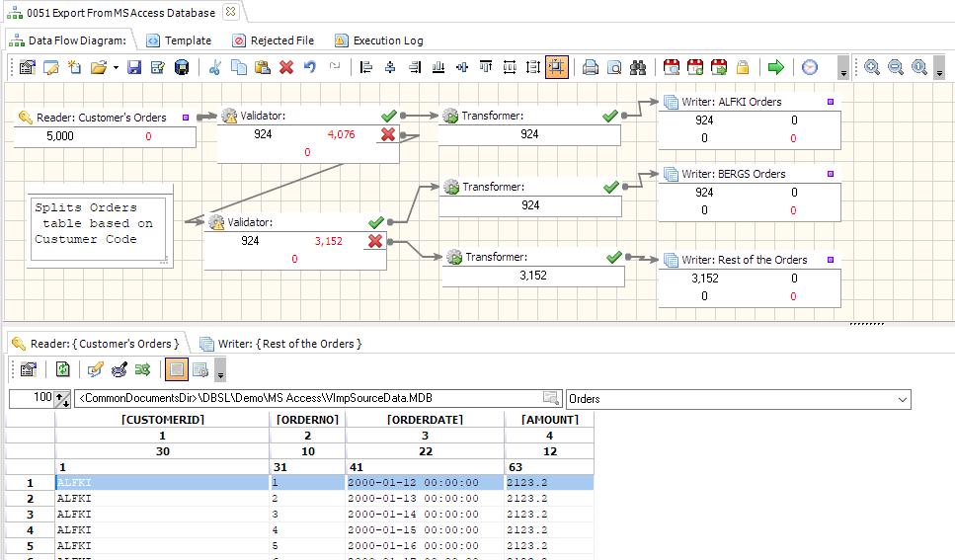Select the Writer: {Rest of the Orders} tab
This screenshot has height=560, width=955.
(280, 344)
